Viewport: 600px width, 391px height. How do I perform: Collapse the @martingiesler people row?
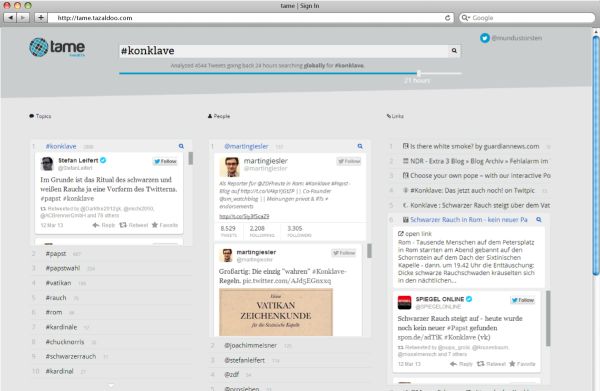tap(246, 146)
